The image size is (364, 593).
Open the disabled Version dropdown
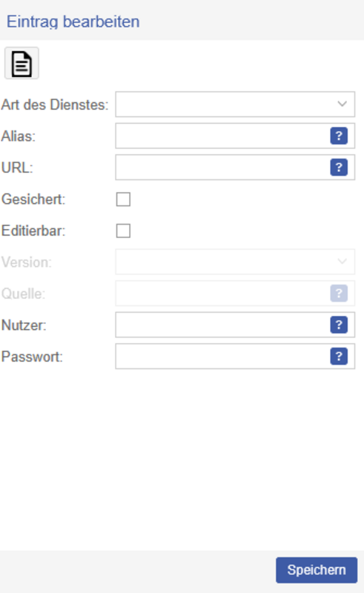point(235,262)
